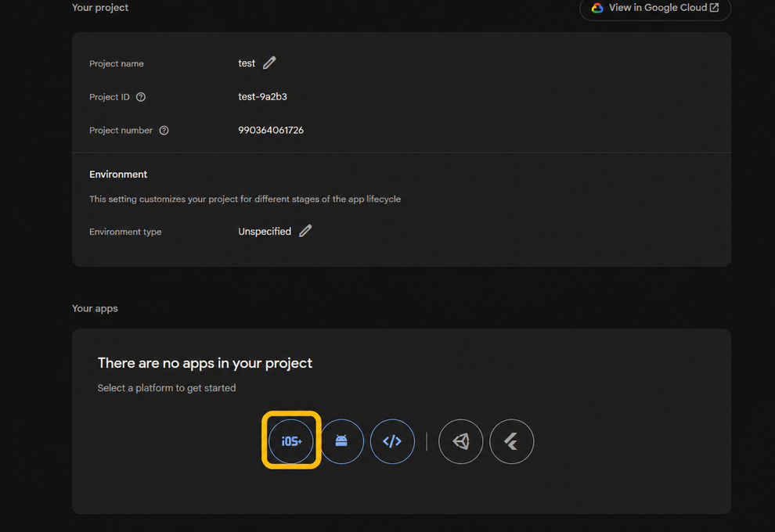
Task: Edit the Environment type with pencil icon
Action: [305, 231]
